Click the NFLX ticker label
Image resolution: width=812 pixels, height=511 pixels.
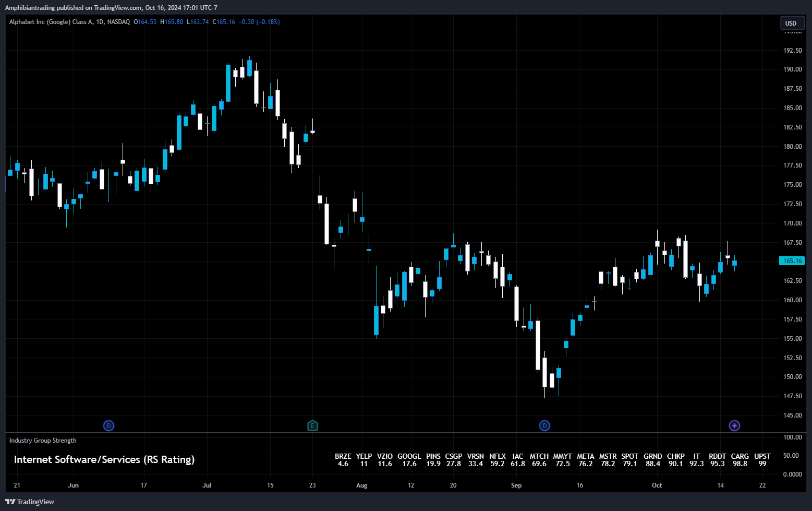pos(498,456)
